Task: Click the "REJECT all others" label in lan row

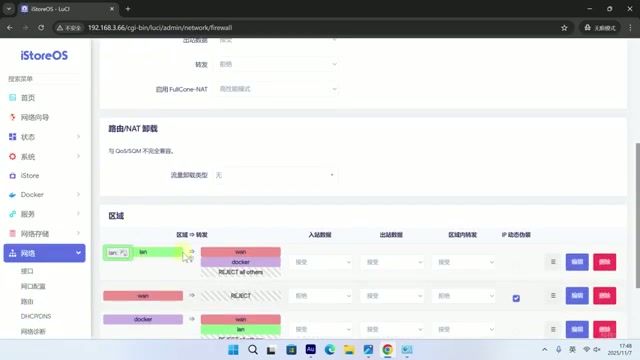Action: point(240,272)
